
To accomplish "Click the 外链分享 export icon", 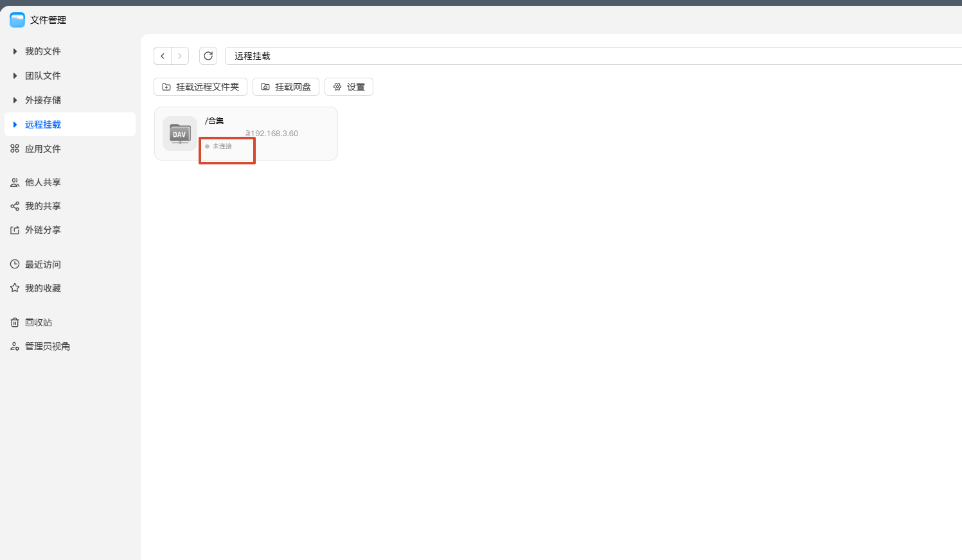I will pos(15,230).
